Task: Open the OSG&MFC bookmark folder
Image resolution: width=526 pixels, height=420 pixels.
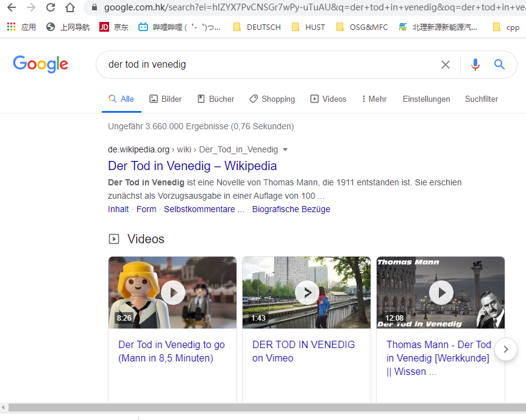Action: click(362, 27)
